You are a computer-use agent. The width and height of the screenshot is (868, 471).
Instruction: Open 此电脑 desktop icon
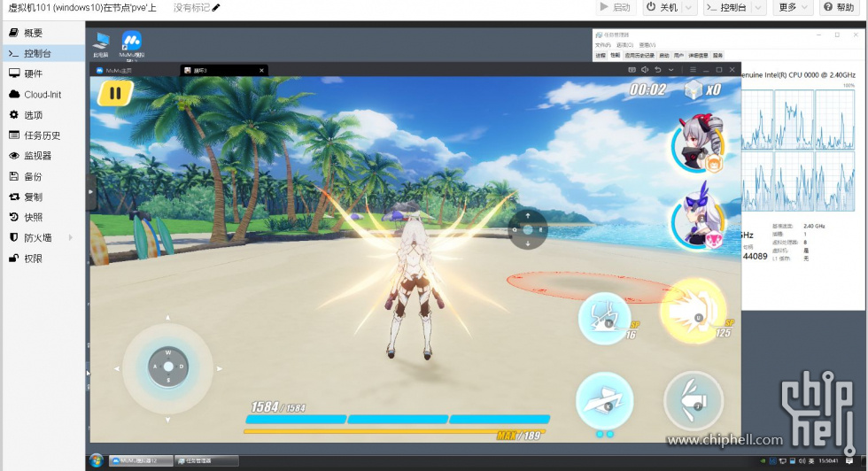click(x=101, y=45)
